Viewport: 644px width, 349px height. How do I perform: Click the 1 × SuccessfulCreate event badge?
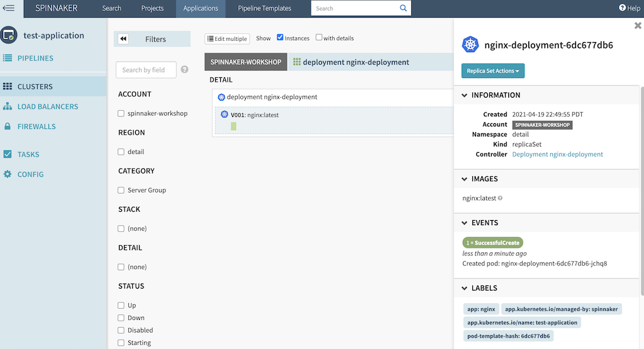[492, 243]
